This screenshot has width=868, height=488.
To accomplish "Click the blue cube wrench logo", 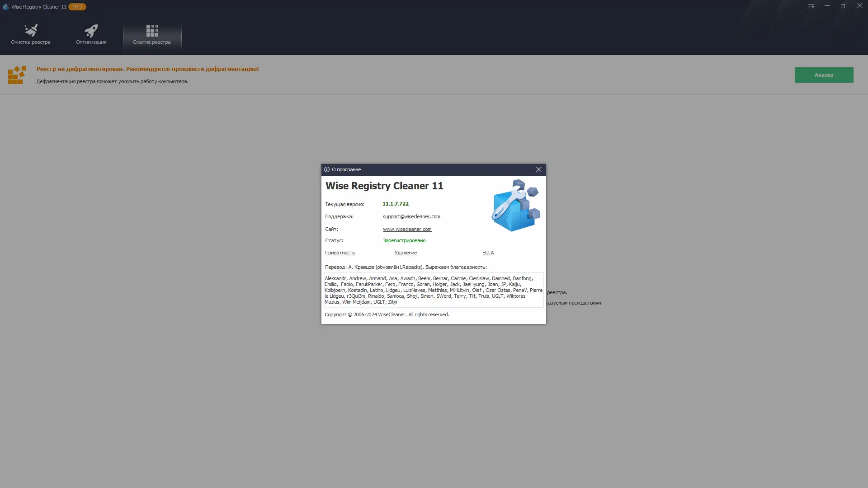I will pyautogui.click(x=516, y=206).
